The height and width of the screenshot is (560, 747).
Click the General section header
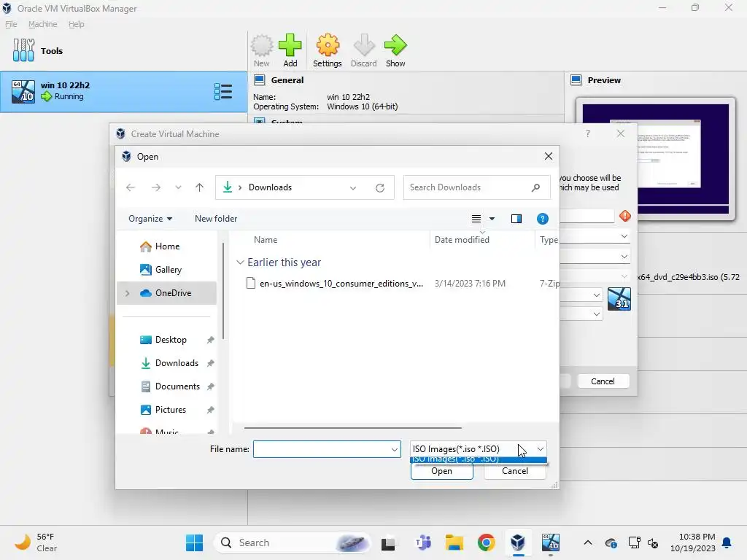287,80
